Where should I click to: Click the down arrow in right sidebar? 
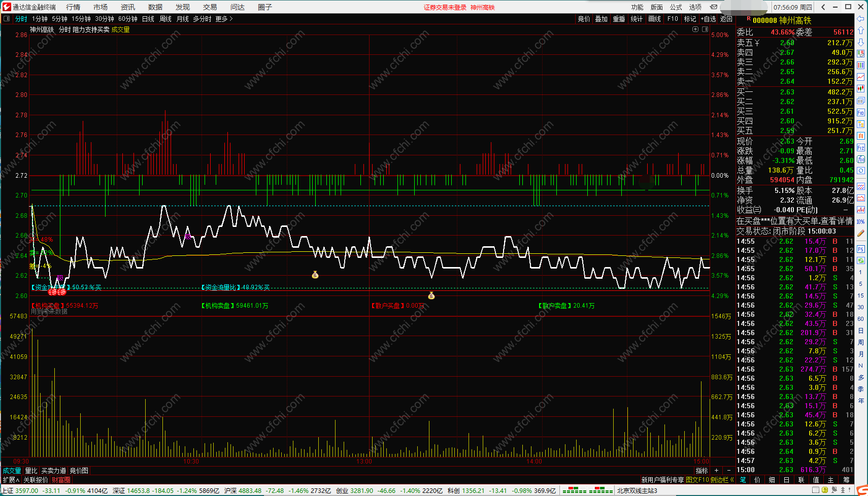(x=860, y=42)
